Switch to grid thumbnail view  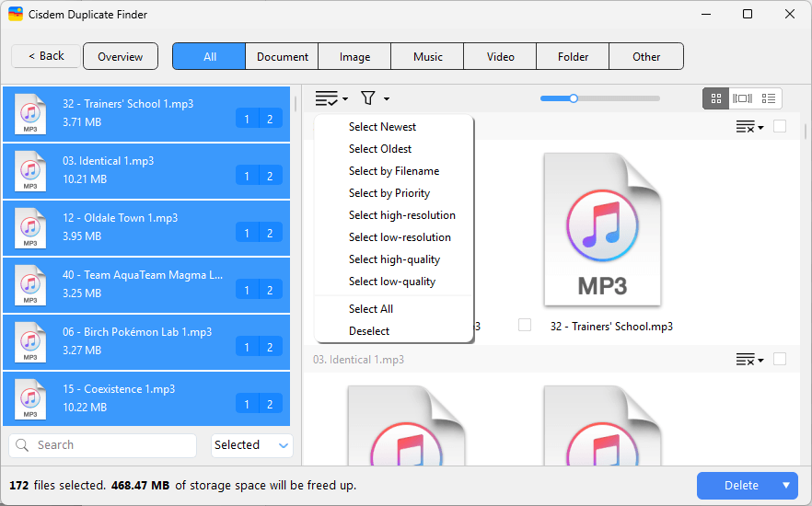tap(716, 98)
